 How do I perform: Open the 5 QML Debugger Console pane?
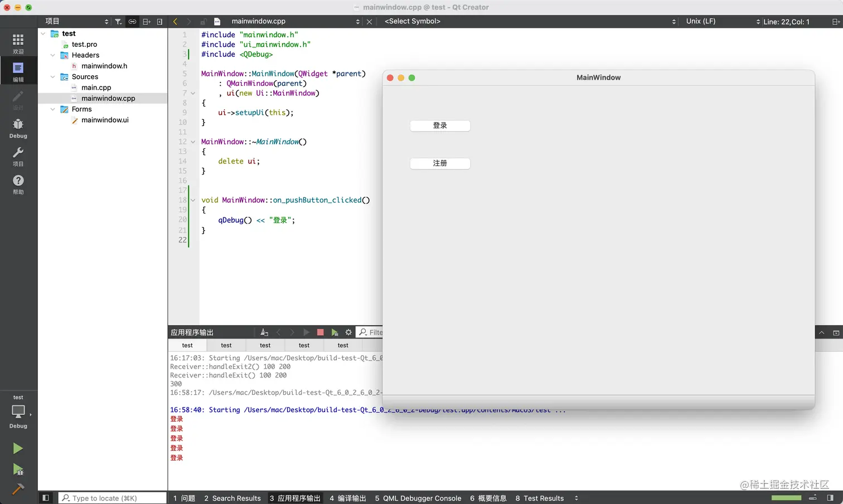tap(418, 498)
